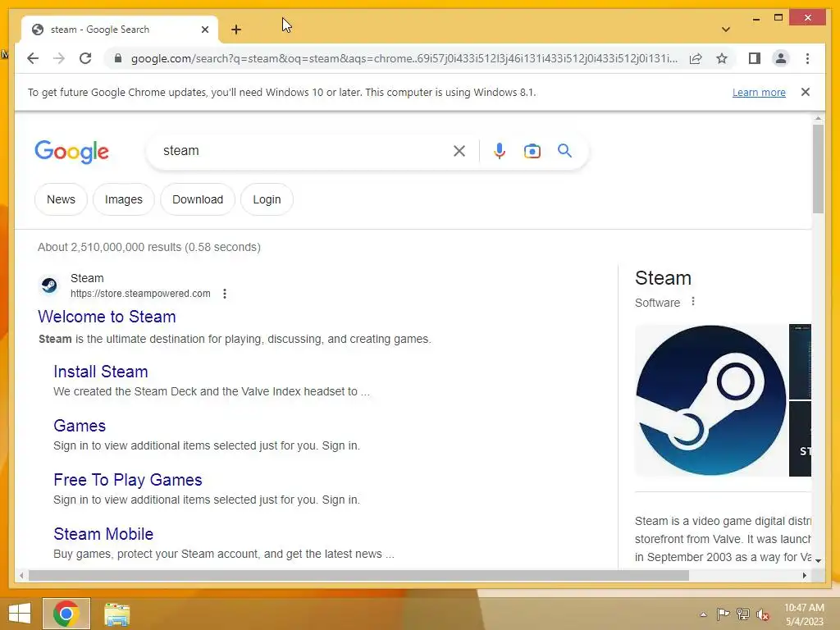
Task: Clear the search box with the X
Action: (x=459, y=151)
